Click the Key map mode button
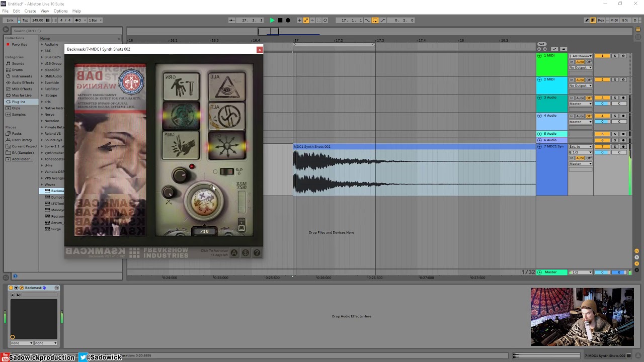Screen dimensions: 644x362 [x=601, y=20]
